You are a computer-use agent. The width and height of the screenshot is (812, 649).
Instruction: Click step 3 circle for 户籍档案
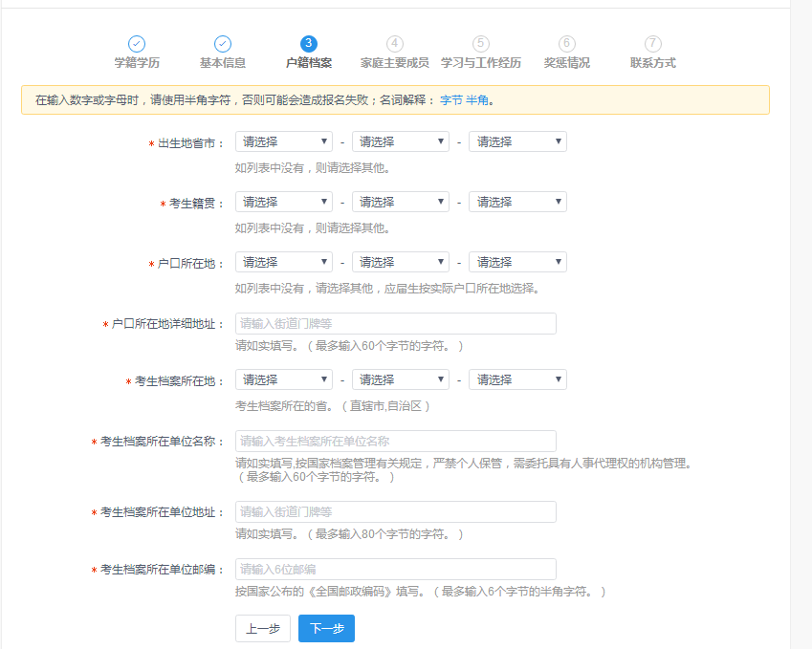(308, 44)
